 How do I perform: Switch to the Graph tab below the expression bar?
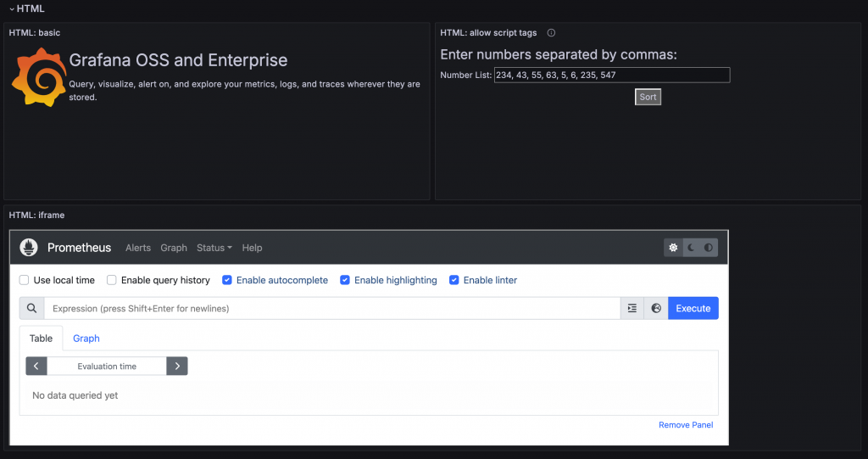[86, 339]
